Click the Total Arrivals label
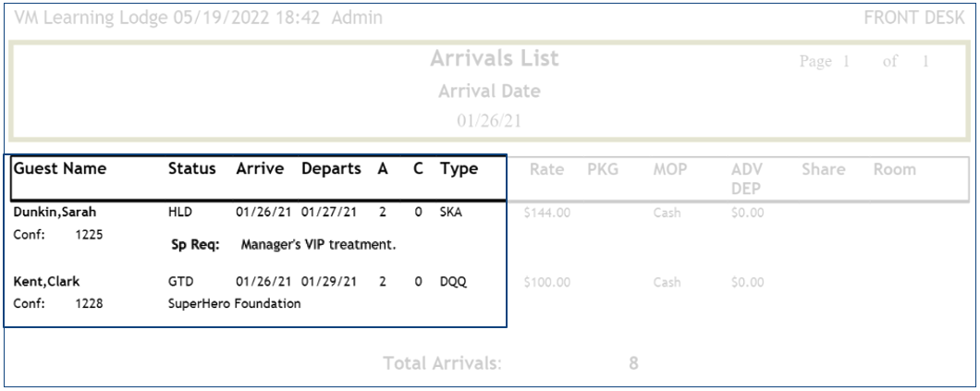The image size is (980, 391). (443, 363)
